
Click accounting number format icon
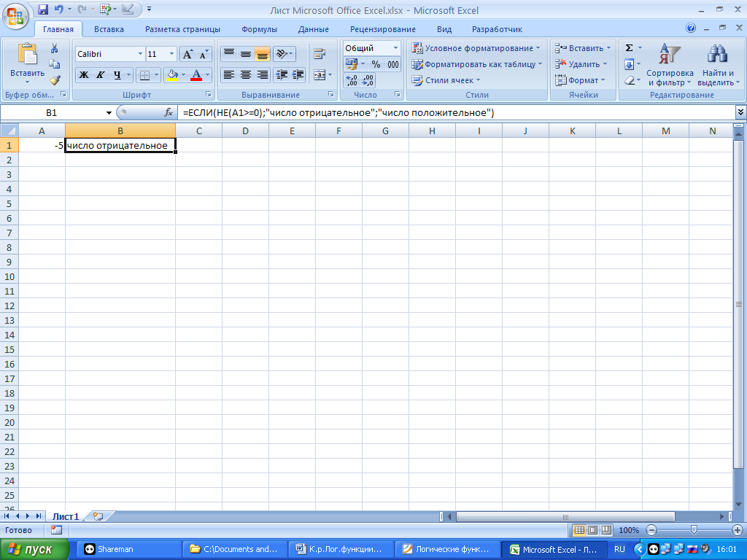352,64
